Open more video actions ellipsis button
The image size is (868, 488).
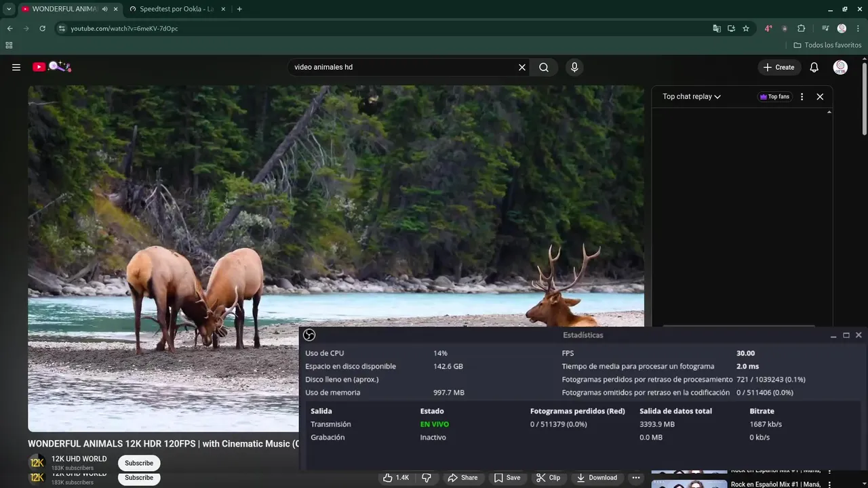point(636,478)
